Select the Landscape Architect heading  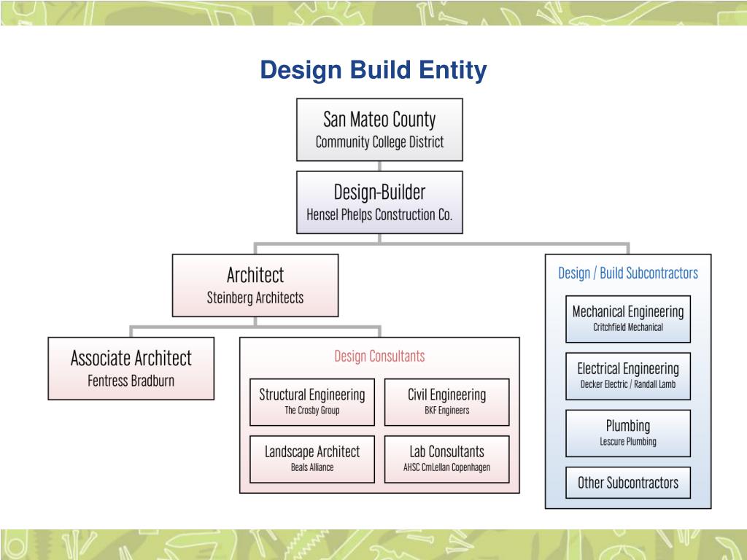coord(312,451)
